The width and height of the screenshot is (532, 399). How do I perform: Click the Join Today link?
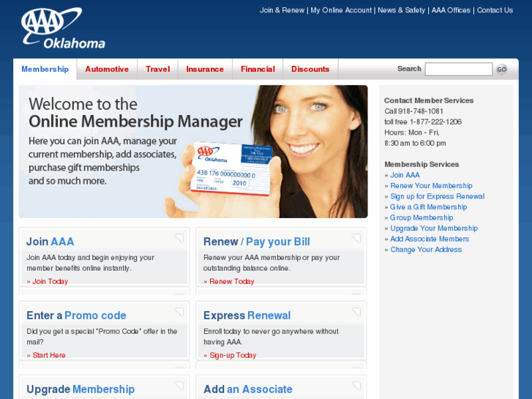click(x=50, y=281)
